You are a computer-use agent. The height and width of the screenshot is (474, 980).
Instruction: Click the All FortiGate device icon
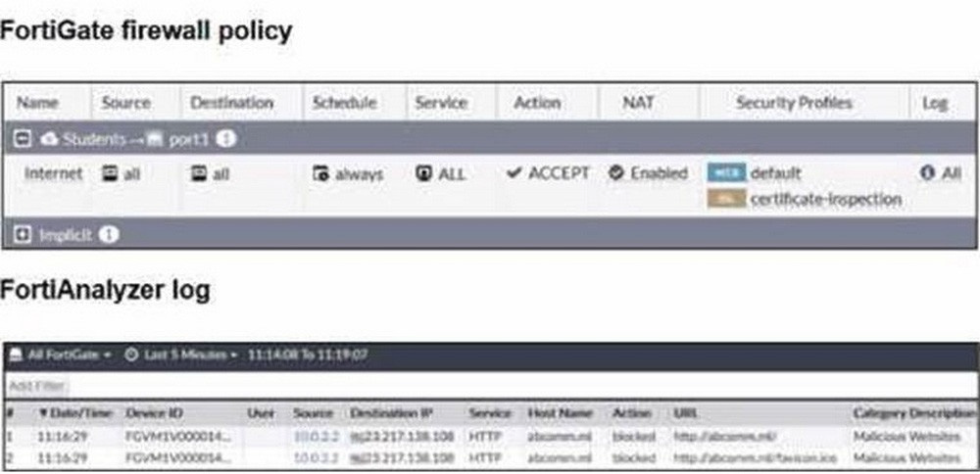coord(17,355)
